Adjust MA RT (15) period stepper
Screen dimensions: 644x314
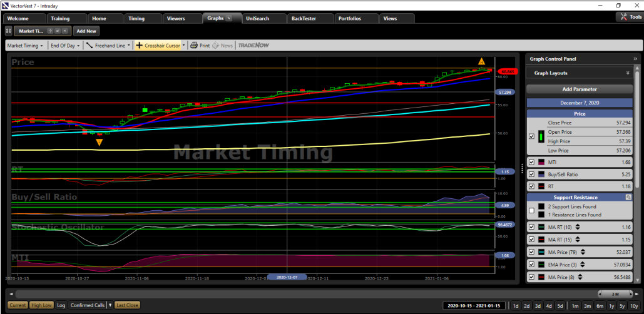(579, 240)
